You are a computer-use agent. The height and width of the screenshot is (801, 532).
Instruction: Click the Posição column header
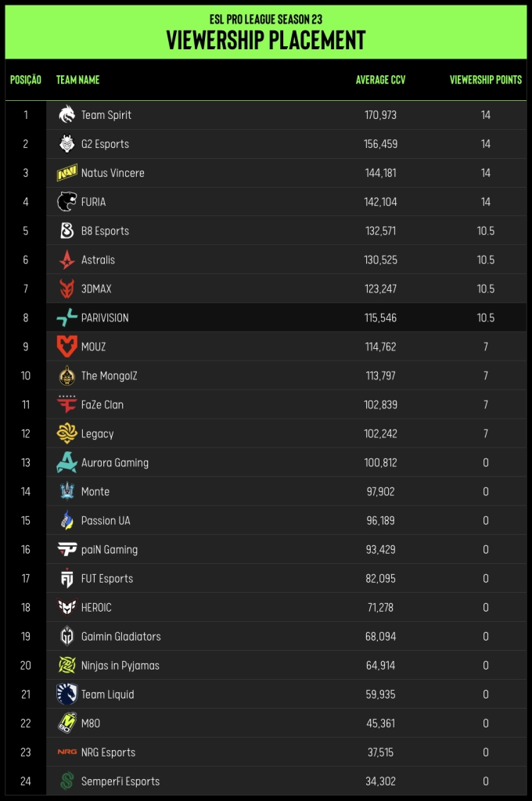[x=26, y=80]
